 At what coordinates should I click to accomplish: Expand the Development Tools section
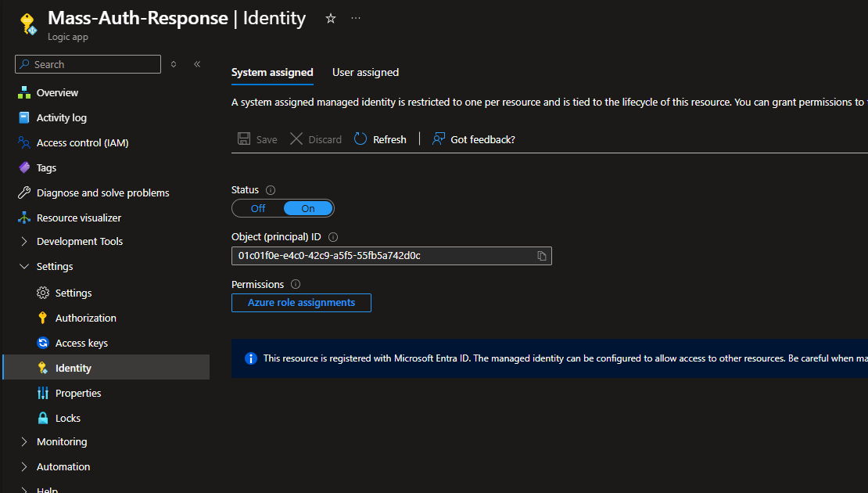coord(24,242)
